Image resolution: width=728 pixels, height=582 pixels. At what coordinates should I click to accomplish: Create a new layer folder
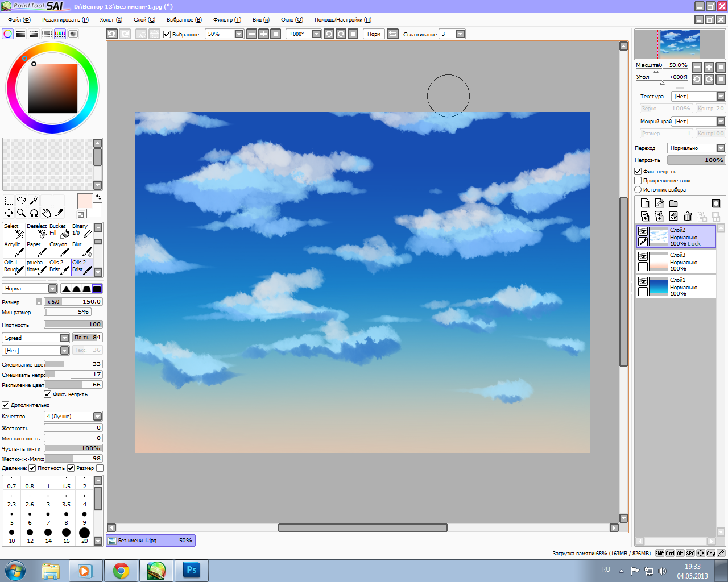673,203
